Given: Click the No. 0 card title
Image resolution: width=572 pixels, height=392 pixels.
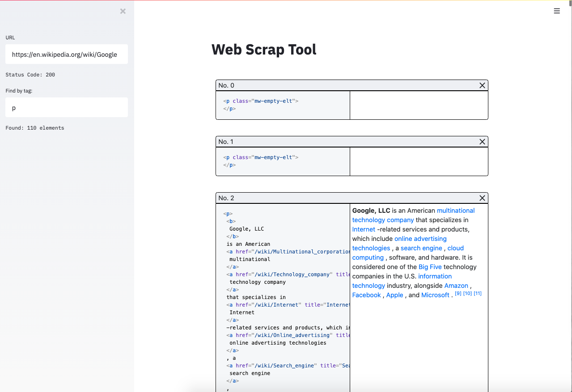Looking at the screenshot, I should point(226,85).
